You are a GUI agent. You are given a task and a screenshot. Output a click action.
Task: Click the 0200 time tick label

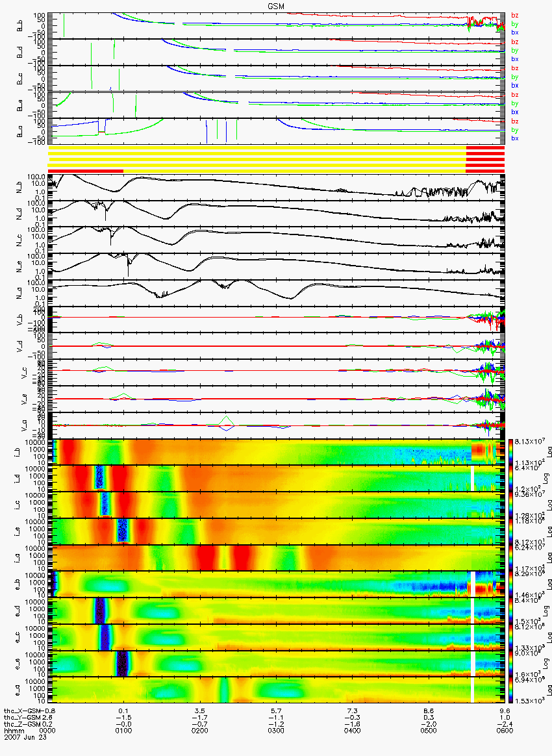(199, 731)
